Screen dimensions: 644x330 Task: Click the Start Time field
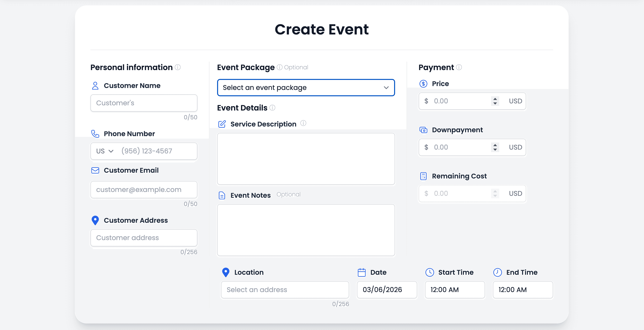point(454,290)
